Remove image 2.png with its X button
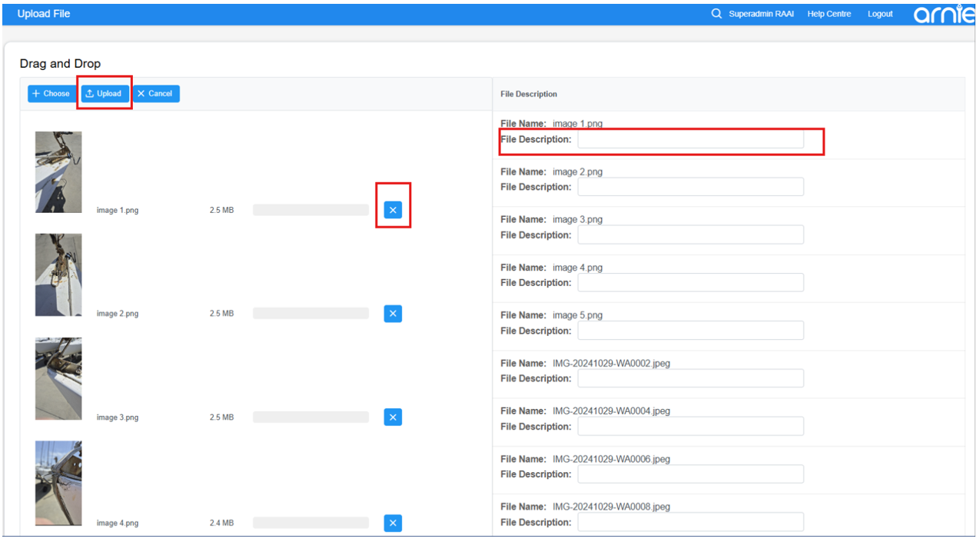 click(x=393, y=314)
